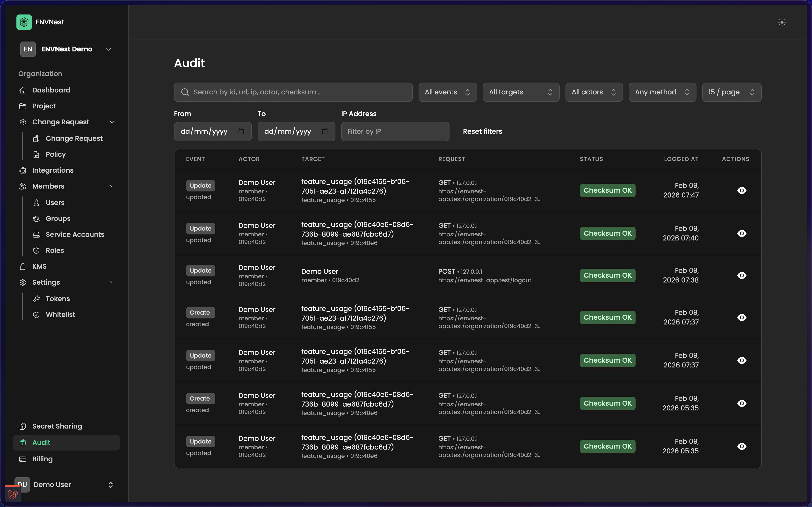Show details for the POST logout event
The height and width of the screenshot is (507, 812).
[741, 275]
